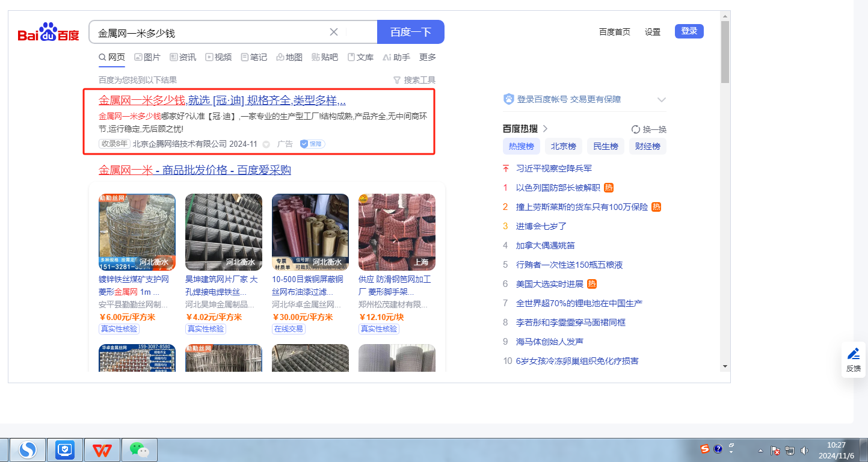
Task: Open 供应 防滑钢笆网加工厂 product title
Action: click(395, 286)
